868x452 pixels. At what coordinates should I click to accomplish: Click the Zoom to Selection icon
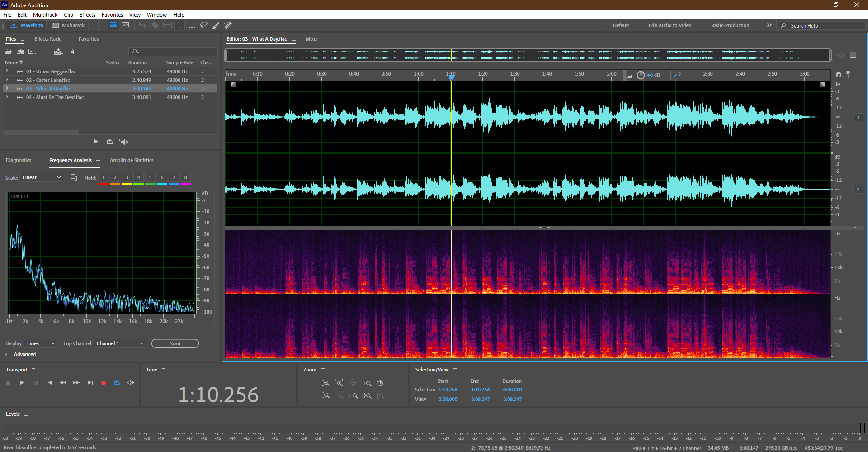[x=367, y=395]
